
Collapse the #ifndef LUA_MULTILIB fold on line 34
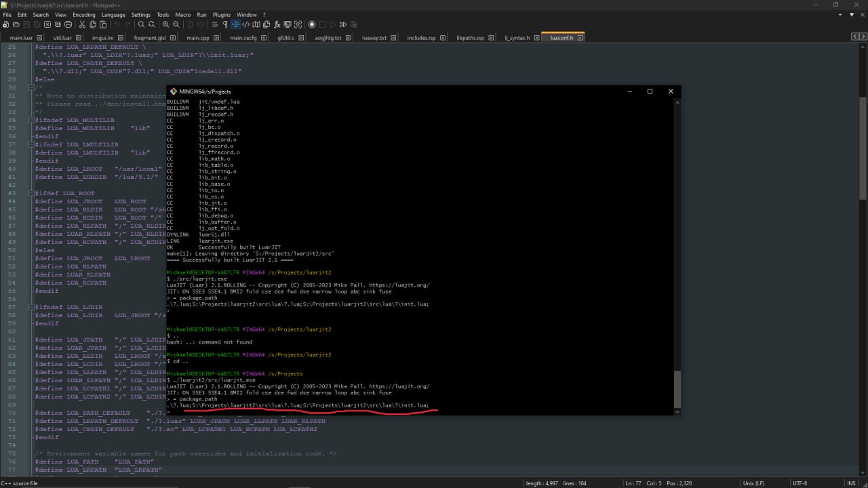point(31,120)
